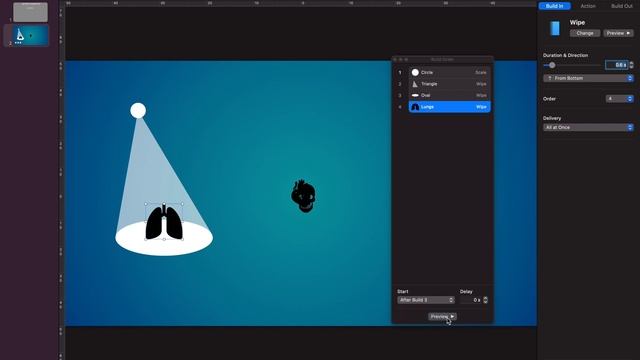Open the Start After Build 3 dropdown
This screenshot has width=640, height=360.
[426, 300]
